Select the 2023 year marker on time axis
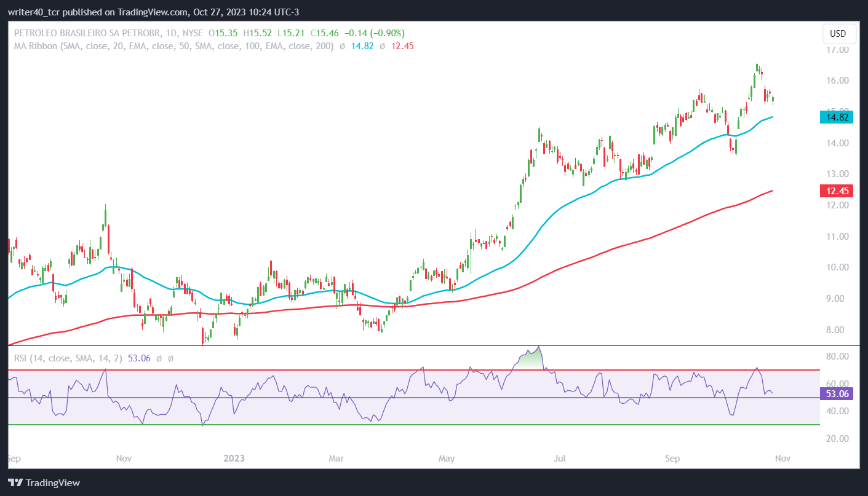This screenshot has width=868, height=496. click(x=234, y=459)
